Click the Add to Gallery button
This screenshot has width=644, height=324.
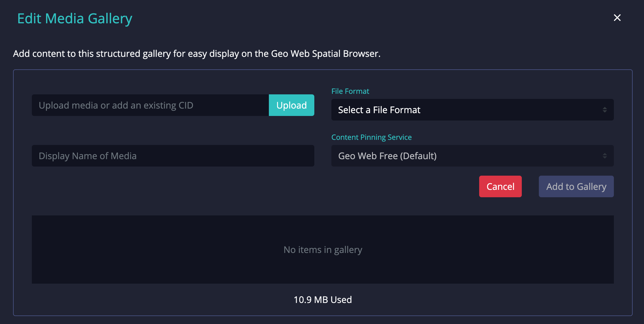576,186
